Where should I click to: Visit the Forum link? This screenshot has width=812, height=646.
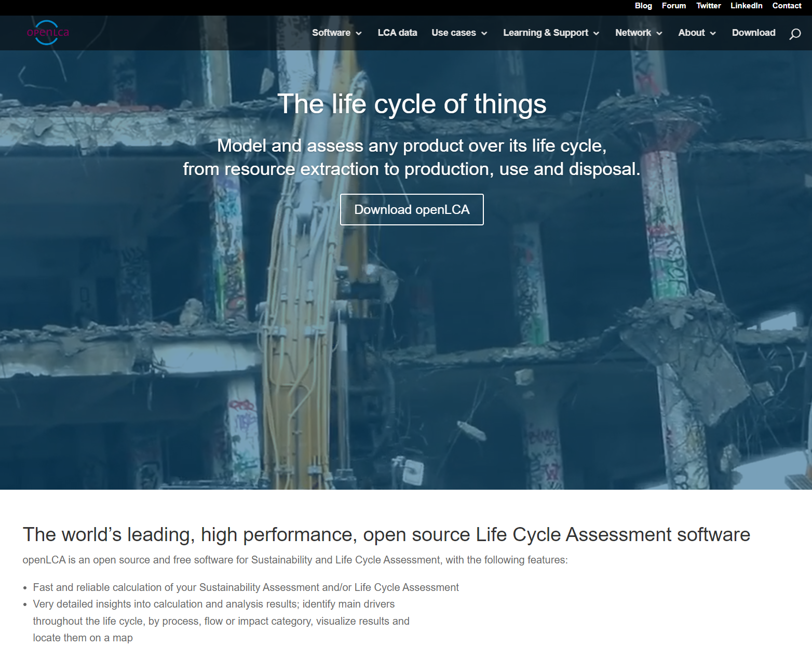(674, 6)
